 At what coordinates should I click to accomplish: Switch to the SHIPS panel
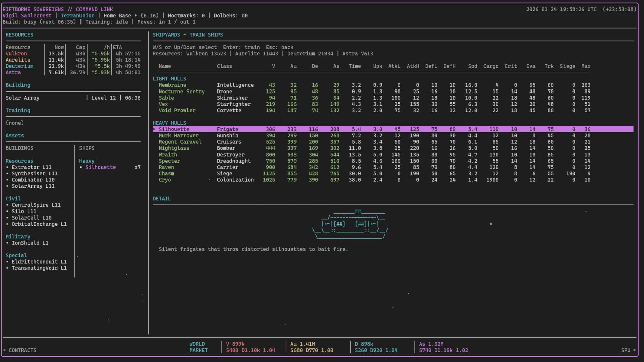(87, 148)
